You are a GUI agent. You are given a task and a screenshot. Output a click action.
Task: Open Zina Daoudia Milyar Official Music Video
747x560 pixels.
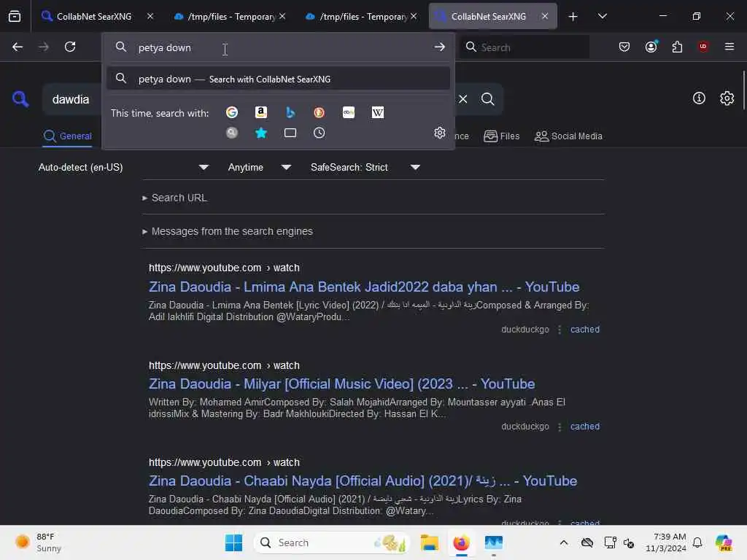pyautogui.click(x=341, y=384)
